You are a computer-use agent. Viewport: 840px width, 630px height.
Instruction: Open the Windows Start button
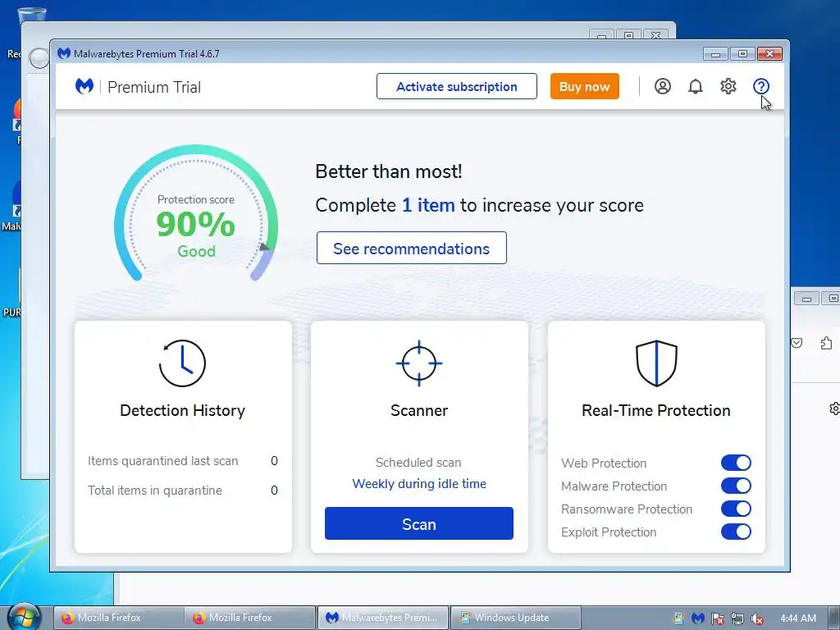(x=24, y=617)
